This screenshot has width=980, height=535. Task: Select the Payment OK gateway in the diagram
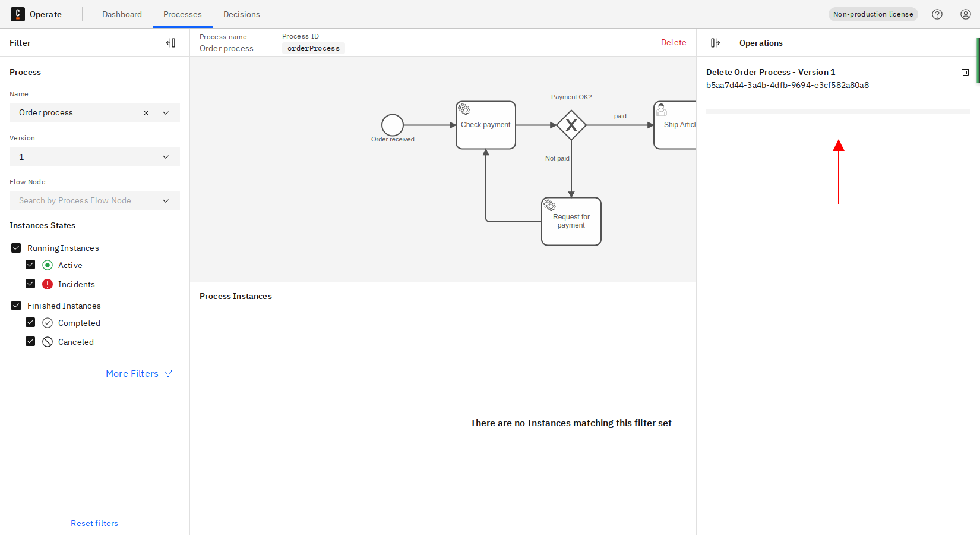[571, 125]
